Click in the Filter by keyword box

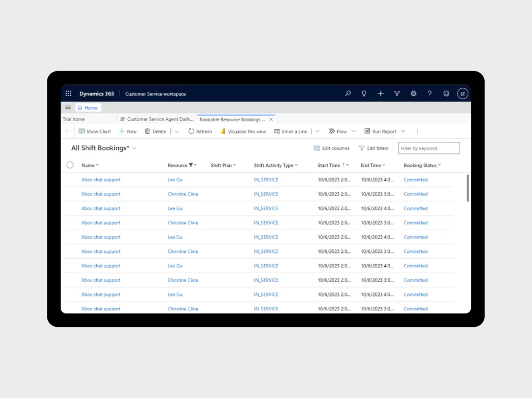[429, 148]
